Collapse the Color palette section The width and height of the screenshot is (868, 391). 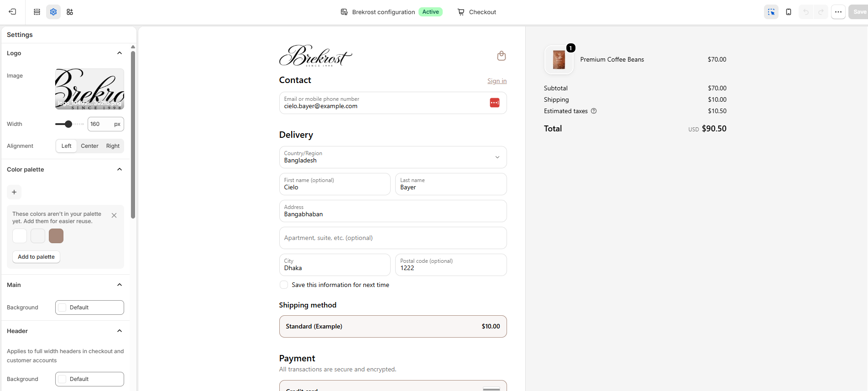tap(120, 169)
